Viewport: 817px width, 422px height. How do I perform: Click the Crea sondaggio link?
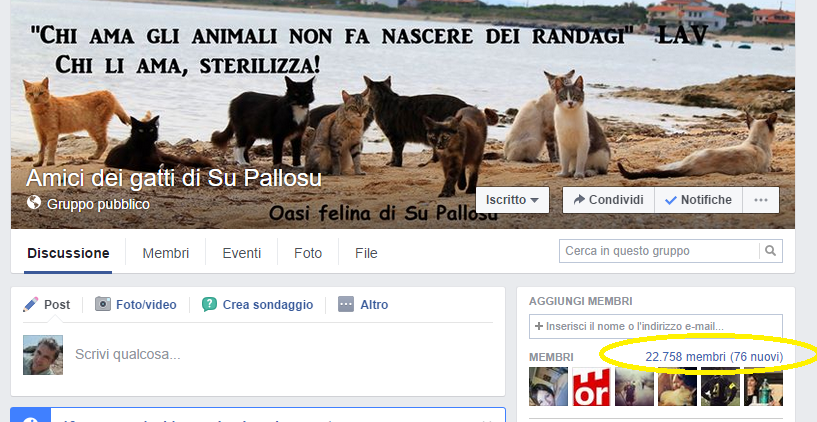[268, 305]
